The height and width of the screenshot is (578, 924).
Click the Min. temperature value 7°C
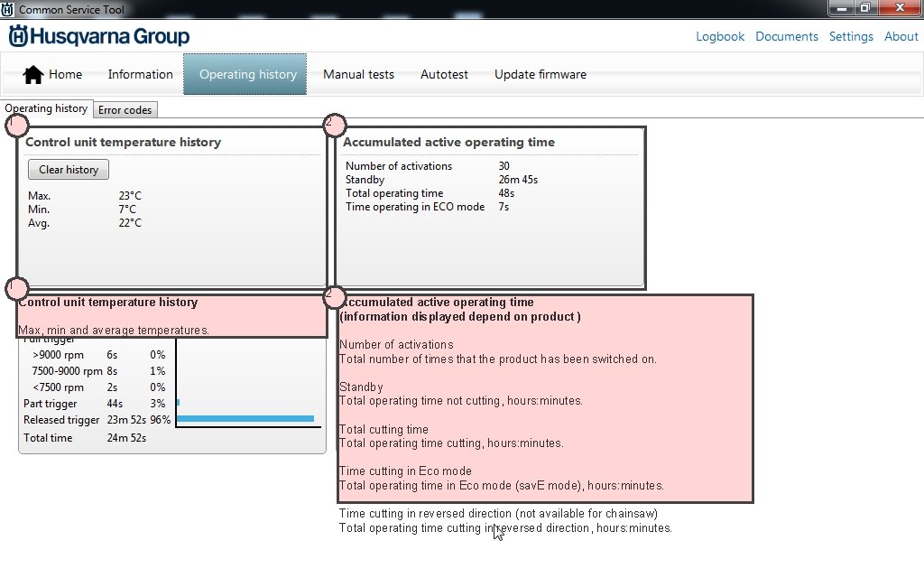coord(127,210)
